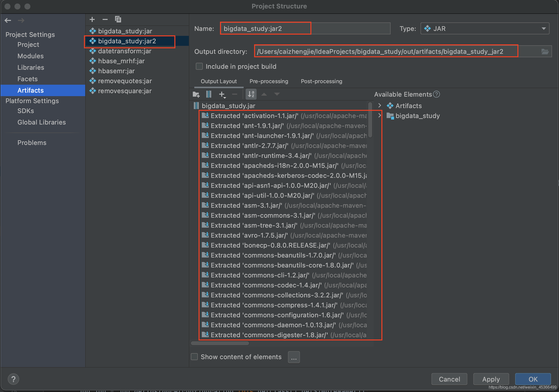Browse output directory with folder icon
The width and height of the screenshot is (559, 392).
pyautogui.click(x=545, y=52)
